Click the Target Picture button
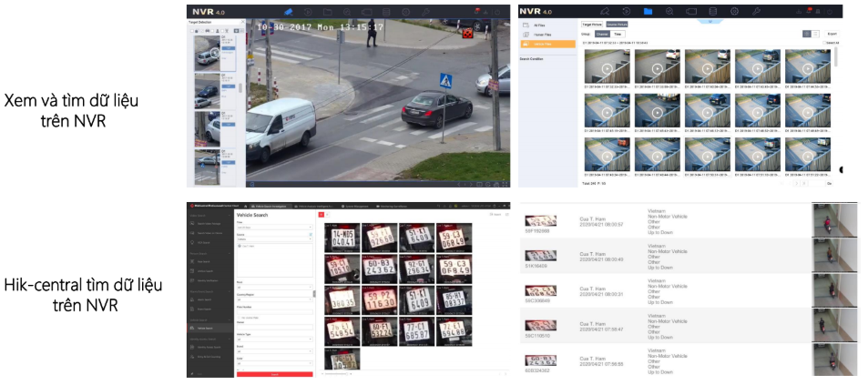The width and height of the screenshot is (868, 385). 592,25
